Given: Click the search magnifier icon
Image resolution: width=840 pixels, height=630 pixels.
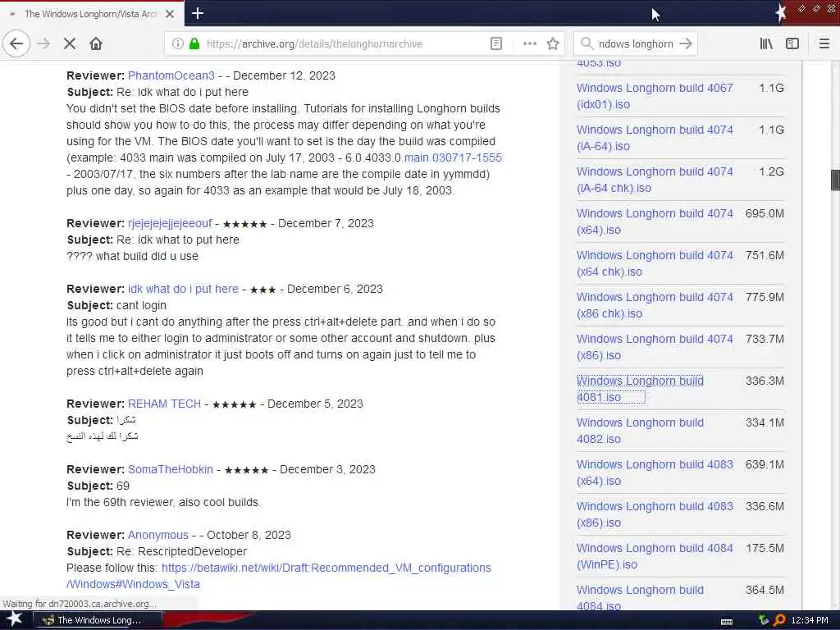Looking at the screenshot, I should coord(587,43).
